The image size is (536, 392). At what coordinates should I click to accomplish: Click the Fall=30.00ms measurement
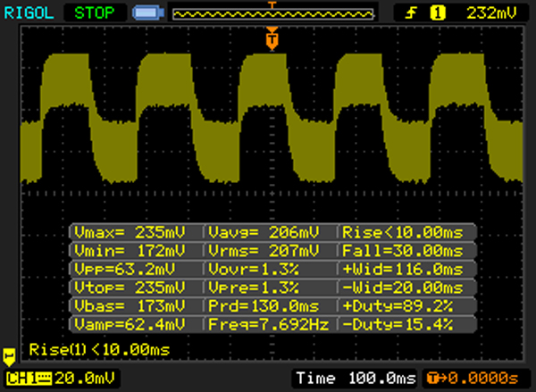pyautogui.click(x=403, y=251)
